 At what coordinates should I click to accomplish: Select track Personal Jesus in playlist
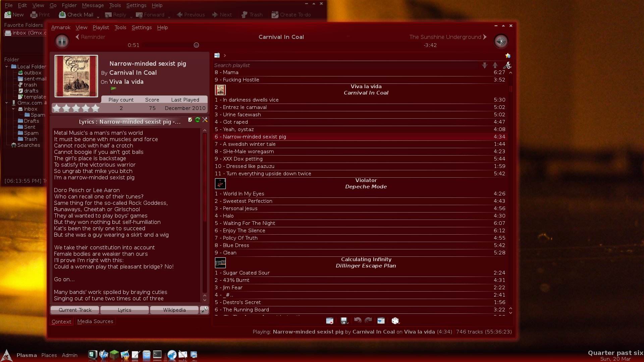point(360,208)
